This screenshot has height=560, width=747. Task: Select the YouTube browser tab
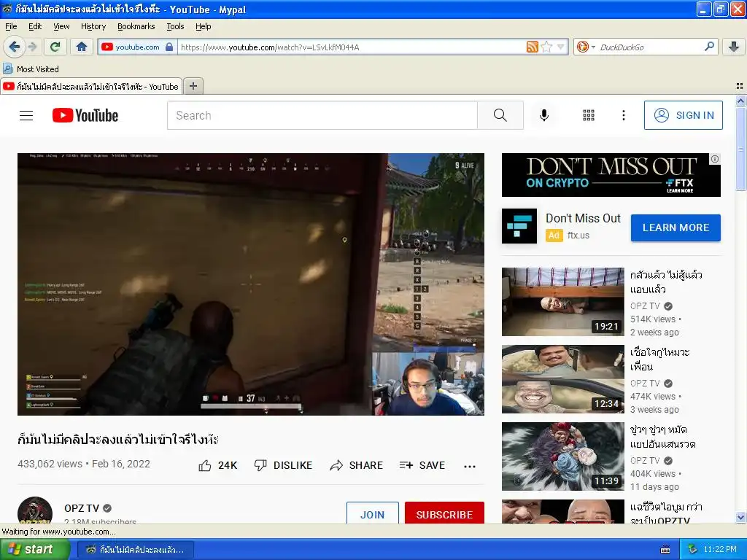tap(91, 86)
